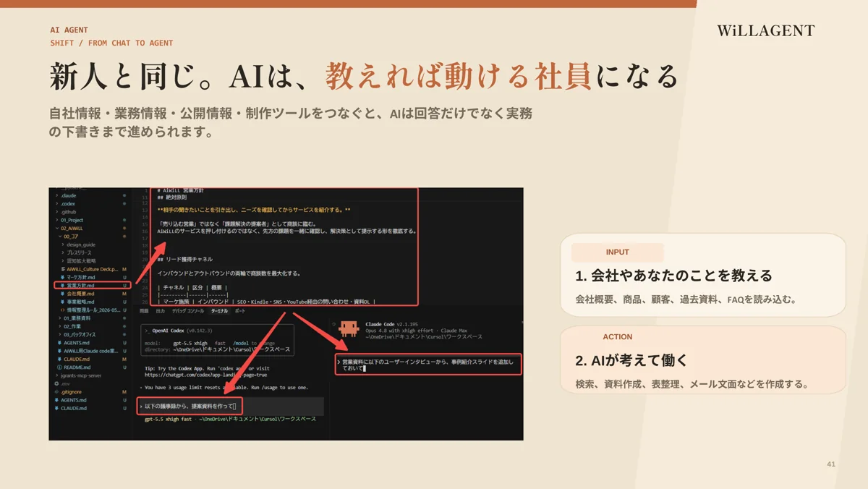
Task: Click the file icon beside 営業方針.md
Action: coord(62,286)
